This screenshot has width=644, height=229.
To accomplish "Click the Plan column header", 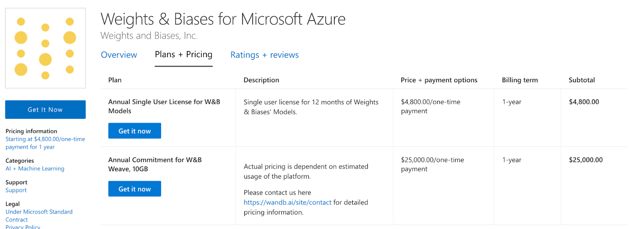I will point(115,80).
